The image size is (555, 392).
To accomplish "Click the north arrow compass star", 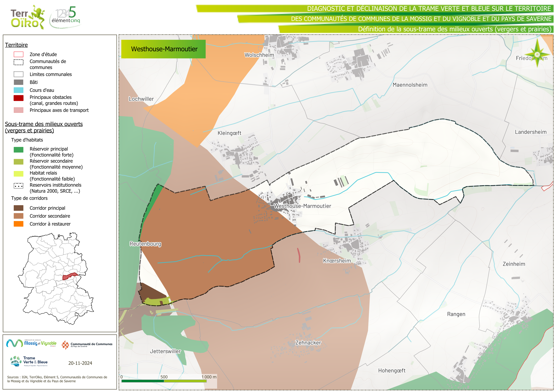I will [537, 55].
